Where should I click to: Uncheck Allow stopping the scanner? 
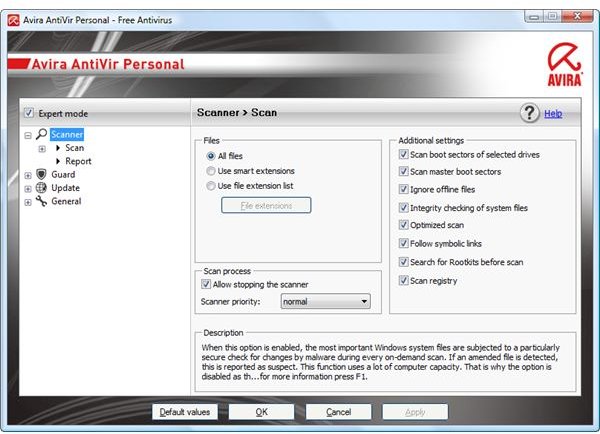point(206,284)
